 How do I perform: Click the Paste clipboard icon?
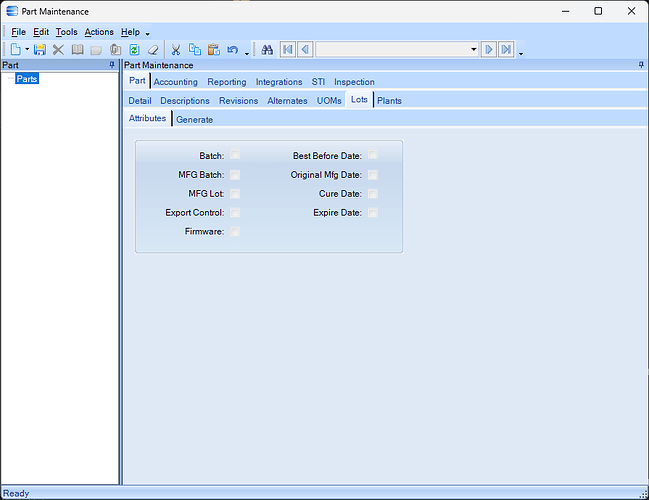click(x=214, y=50)
